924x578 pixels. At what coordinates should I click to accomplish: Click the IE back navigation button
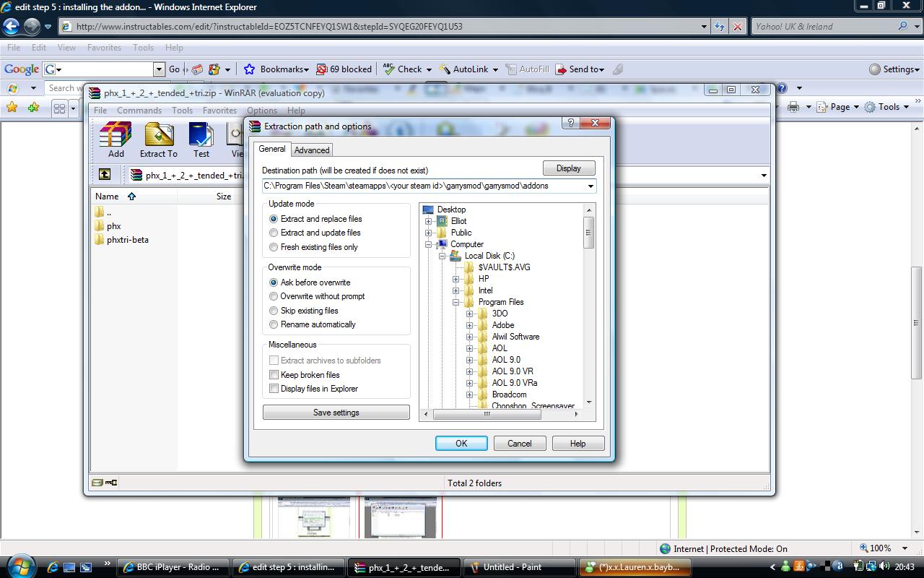pos(11,27)
